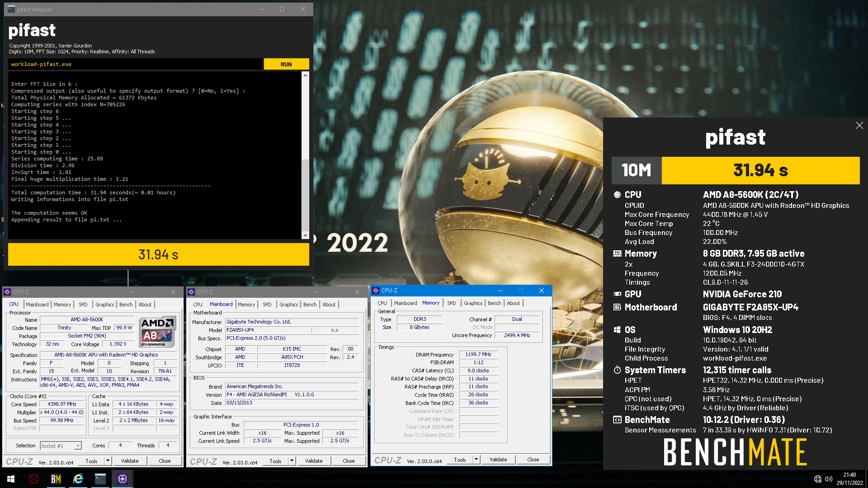Click the GPU icon in result panel
This screenshot has width=868, height=488.
(617, 294)
